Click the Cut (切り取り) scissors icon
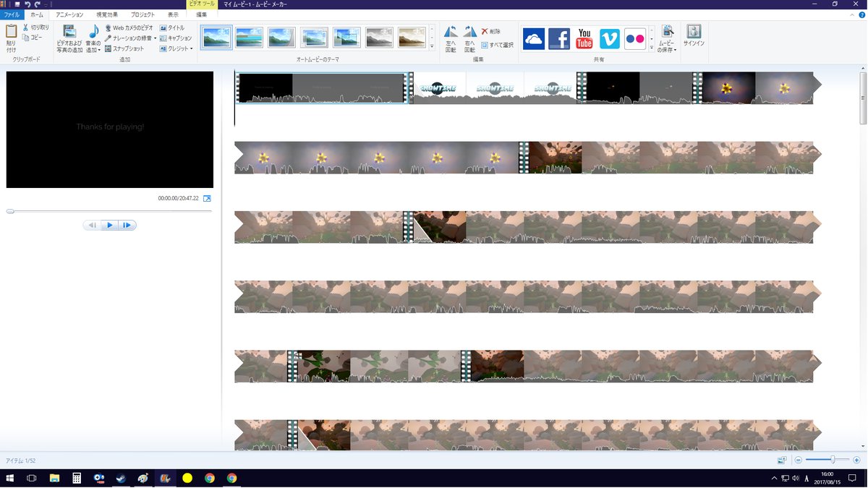This screenshot has width=868, height=488. [x=26, y=27]
